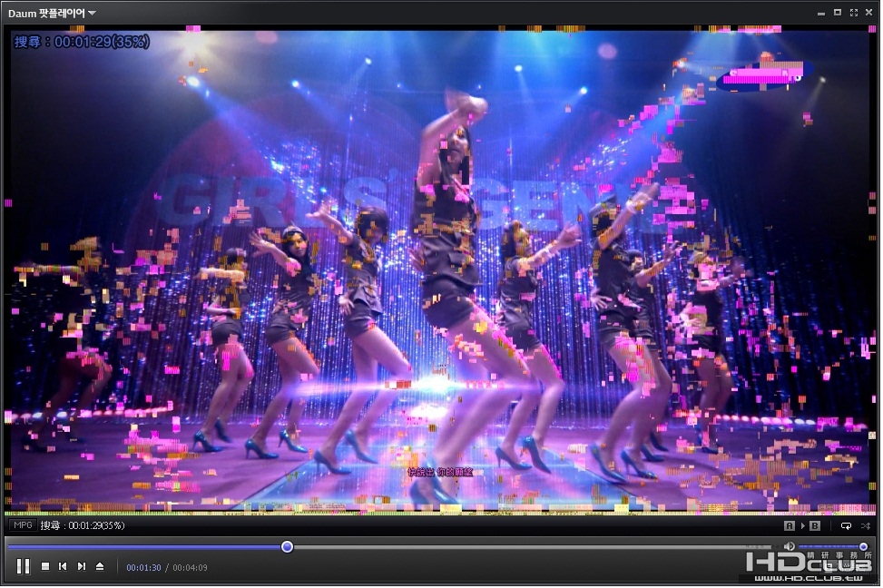Close the player window
883x588 pixels.
tap(868, 13)
